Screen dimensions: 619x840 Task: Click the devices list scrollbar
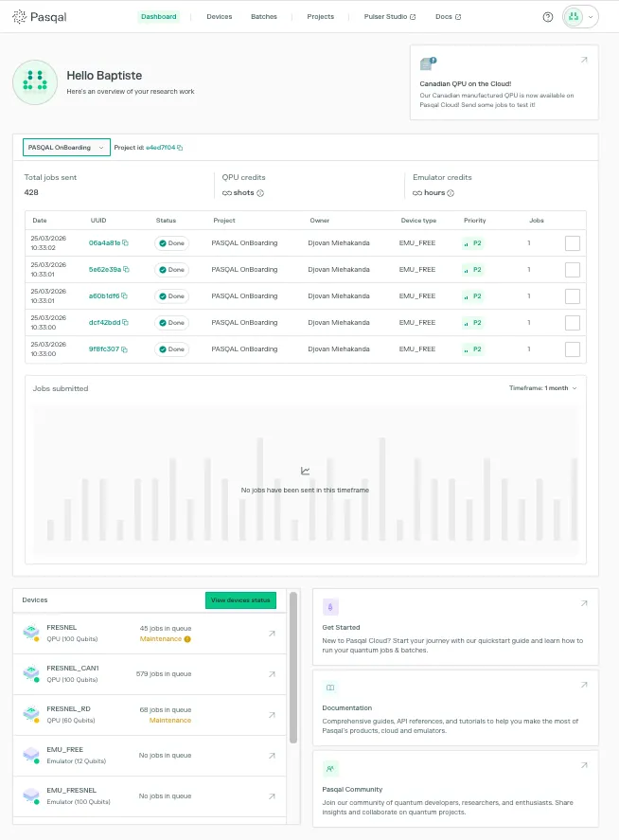coord(292,668)
